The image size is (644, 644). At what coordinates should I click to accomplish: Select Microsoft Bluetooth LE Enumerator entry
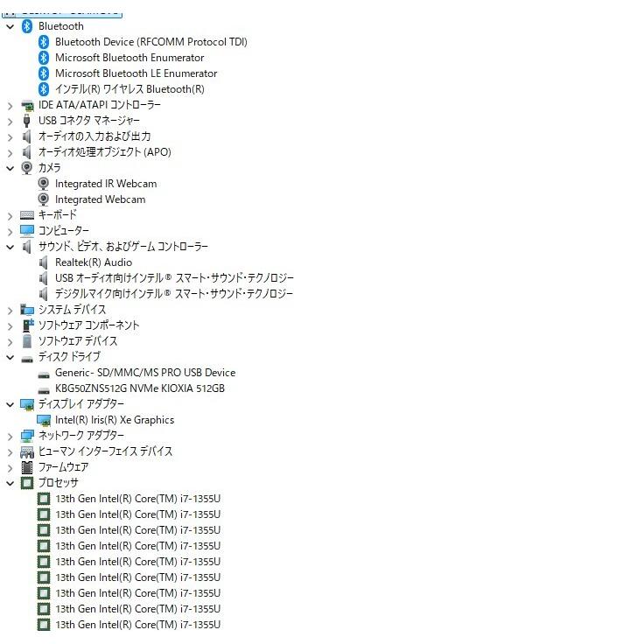pos(136,73)
